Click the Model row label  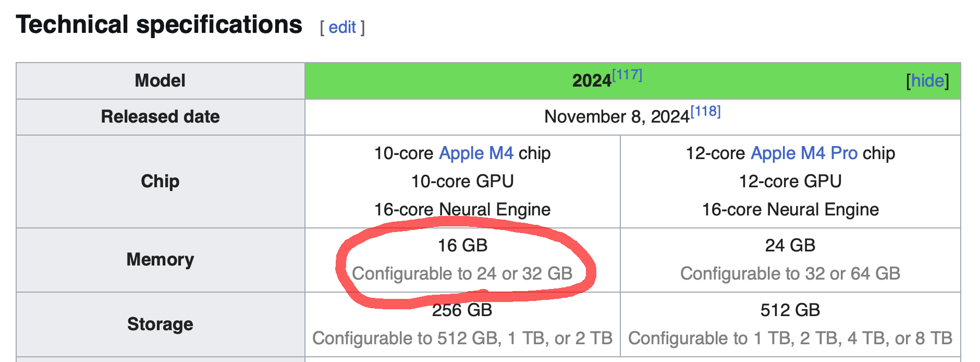click(x=160, y=80)
